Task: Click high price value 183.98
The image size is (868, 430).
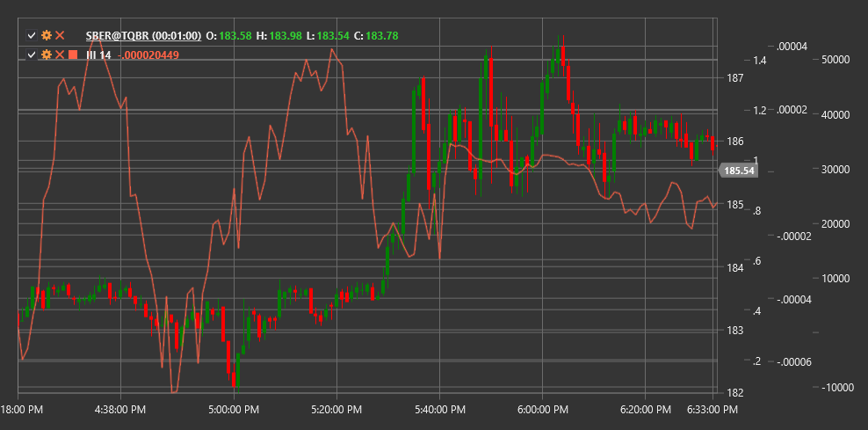Action: pos(286,35)
